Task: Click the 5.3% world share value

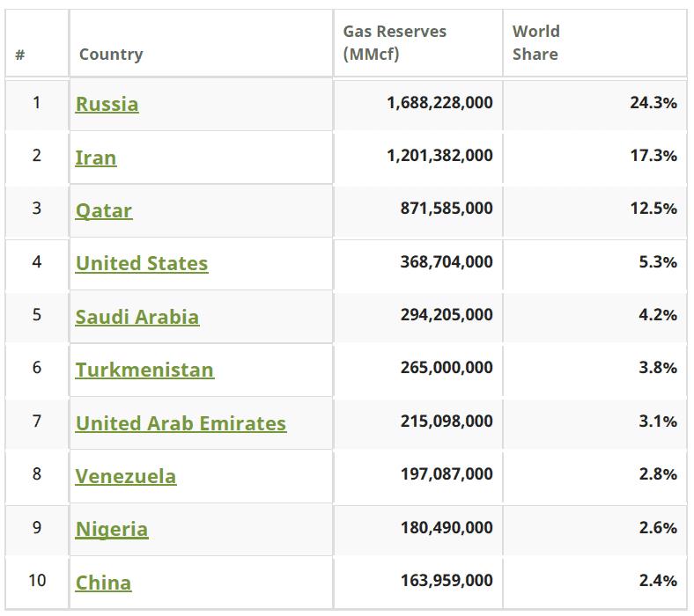Action: pyautogui.click(x=657, y=262)
